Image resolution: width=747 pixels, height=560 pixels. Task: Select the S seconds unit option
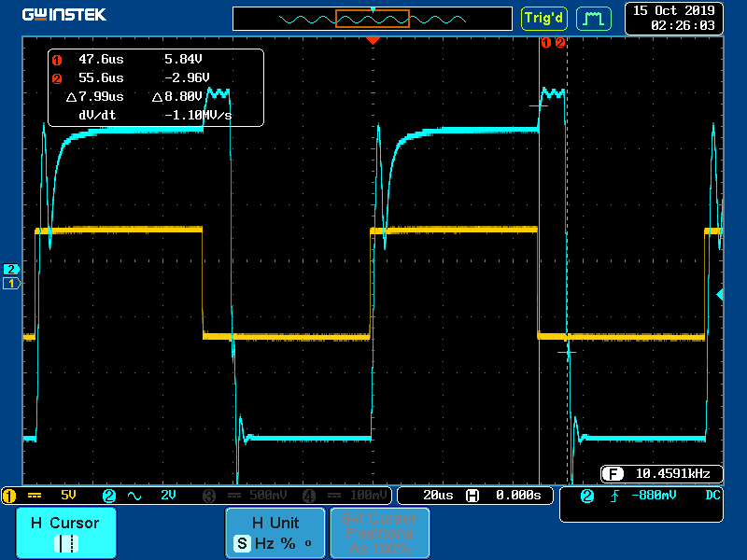[242, 543]
